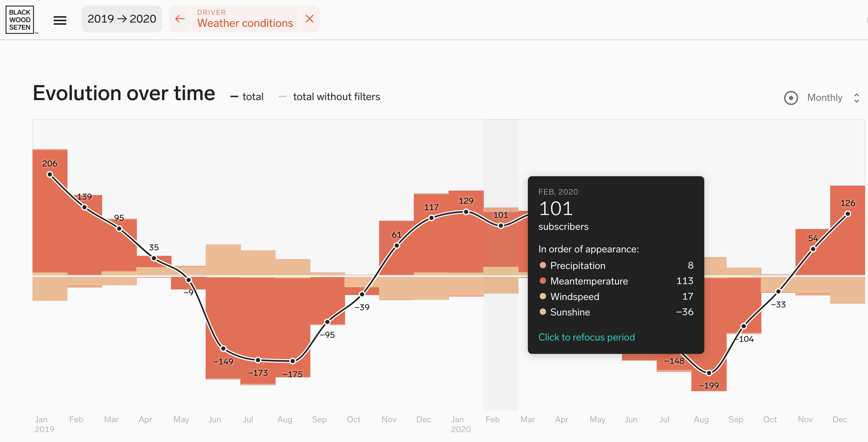Click the Jan 2020 data point 129
The image size is (868, 442).
point(466,212)
